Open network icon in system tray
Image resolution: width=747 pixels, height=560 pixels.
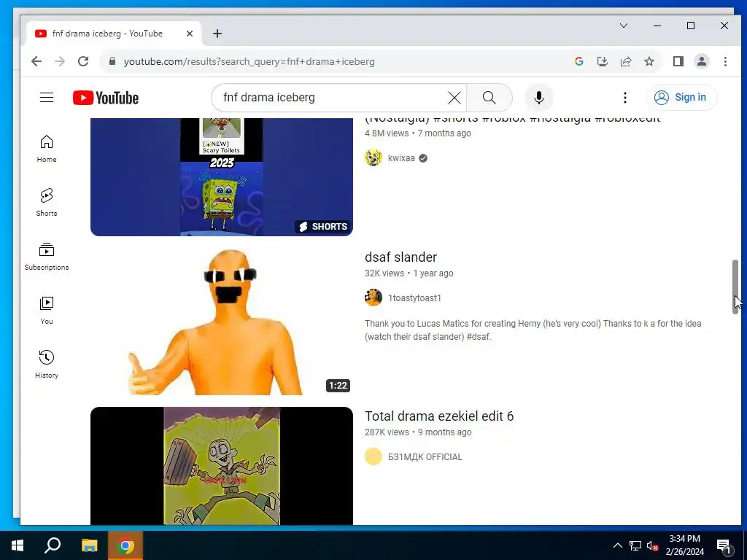[635, 545]
